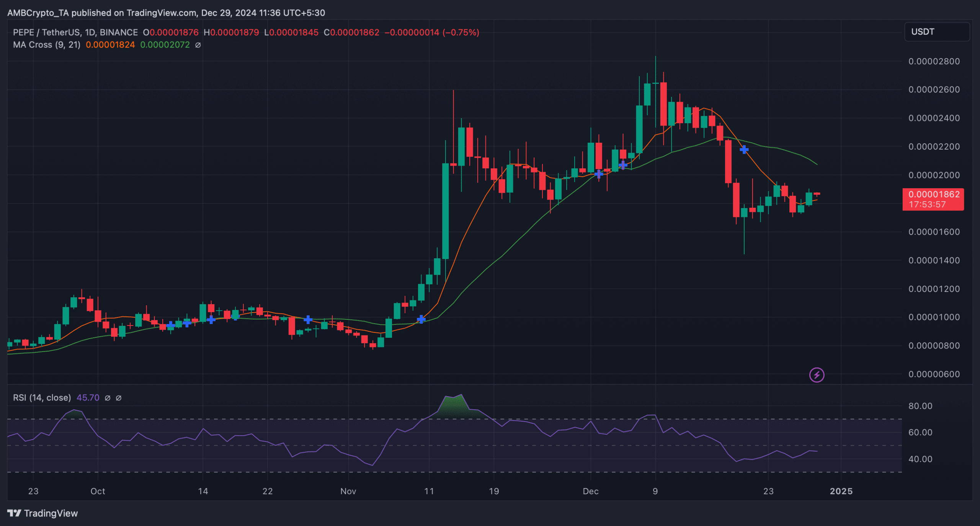Click the 0.00000600 price axis label
The image size is (980, 526).
click(x=934, y=374)
